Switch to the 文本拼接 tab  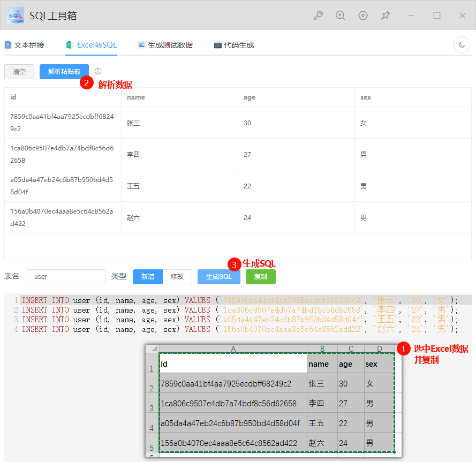(x=25, y=45)
